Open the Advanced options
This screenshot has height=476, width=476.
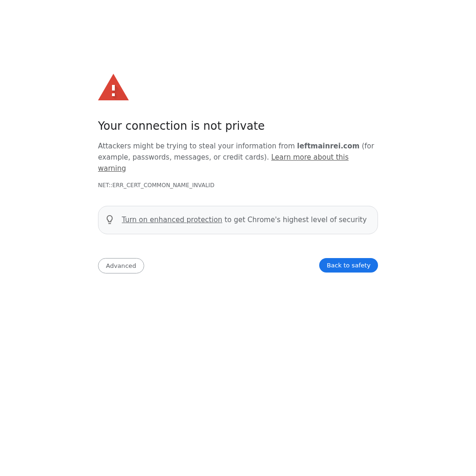point(121,266)
